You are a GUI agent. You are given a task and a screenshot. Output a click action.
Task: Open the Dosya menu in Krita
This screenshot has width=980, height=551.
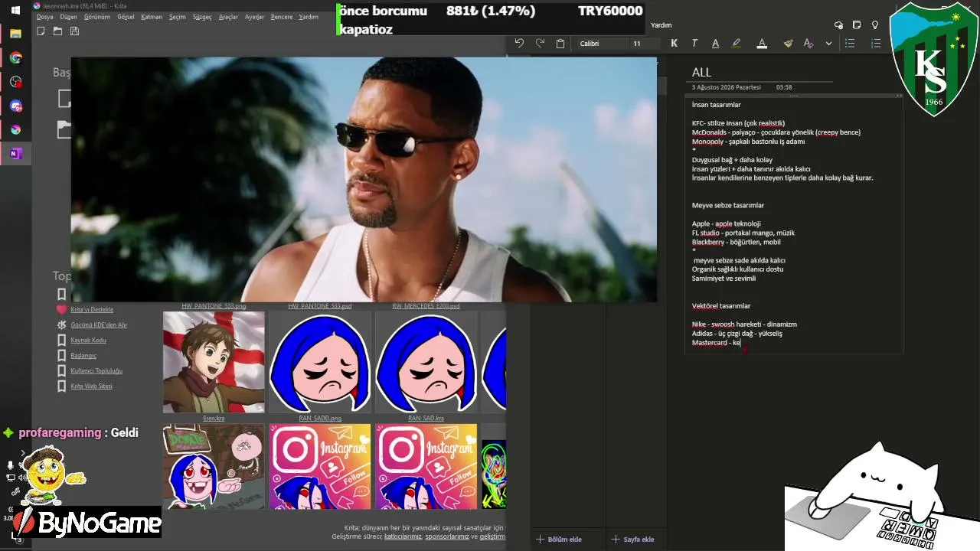(x=44, y=17)
